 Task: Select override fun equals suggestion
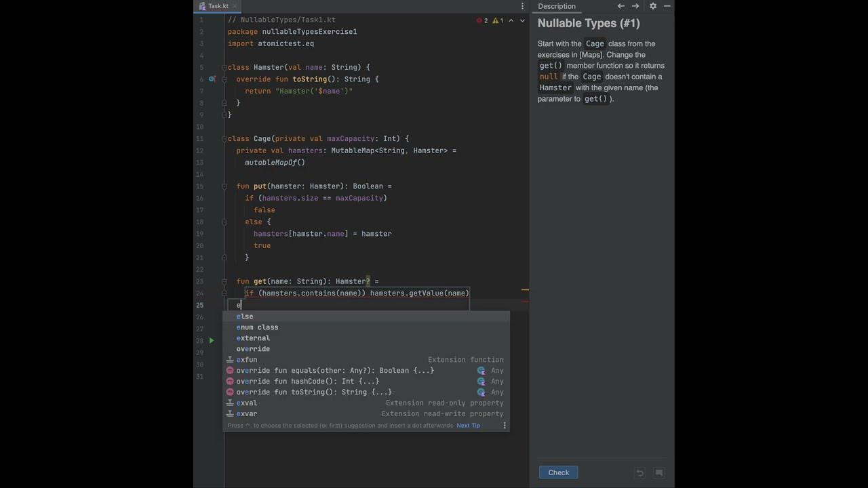click(x=366, y=371)
